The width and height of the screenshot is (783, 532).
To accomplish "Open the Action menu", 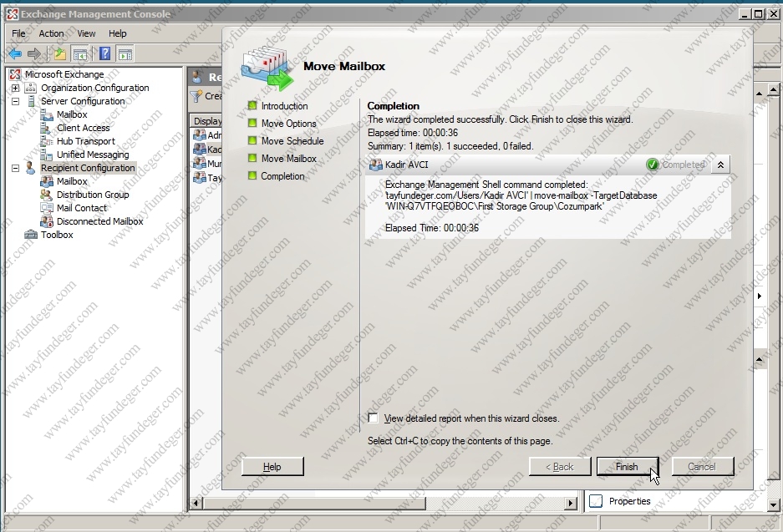I will tap(52, 33).
